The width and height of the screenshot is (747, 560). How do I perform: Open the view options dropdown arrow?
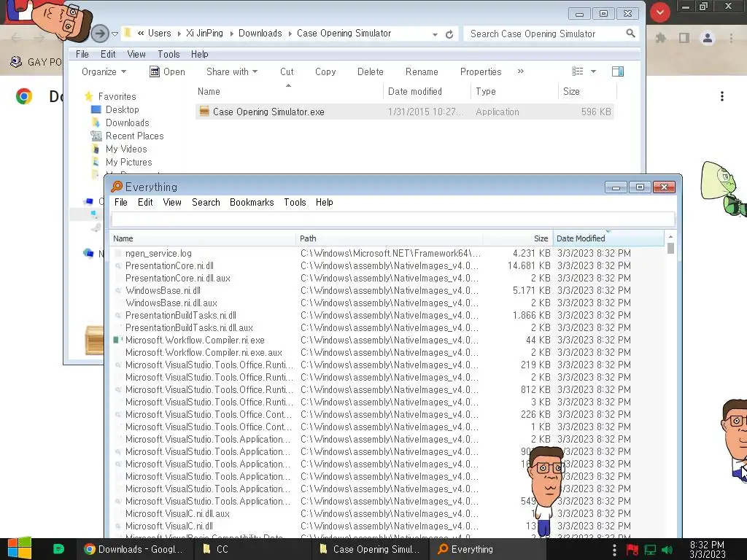coord(593,71)
